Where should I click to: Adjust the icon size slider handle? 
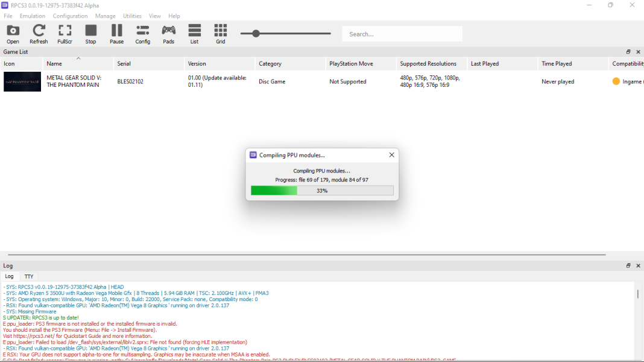click(x=256, y=34)
